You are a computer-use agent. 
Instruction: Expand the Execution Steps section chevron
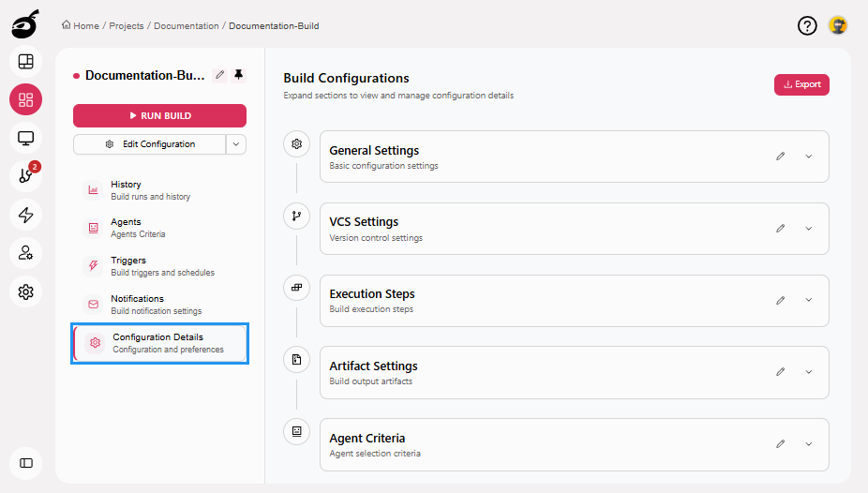[809, 300]
